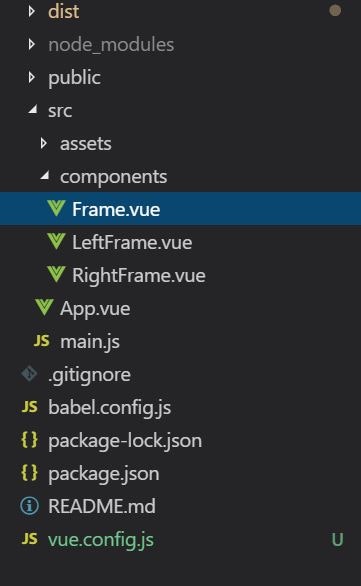Select the public folder

point(74,78)
